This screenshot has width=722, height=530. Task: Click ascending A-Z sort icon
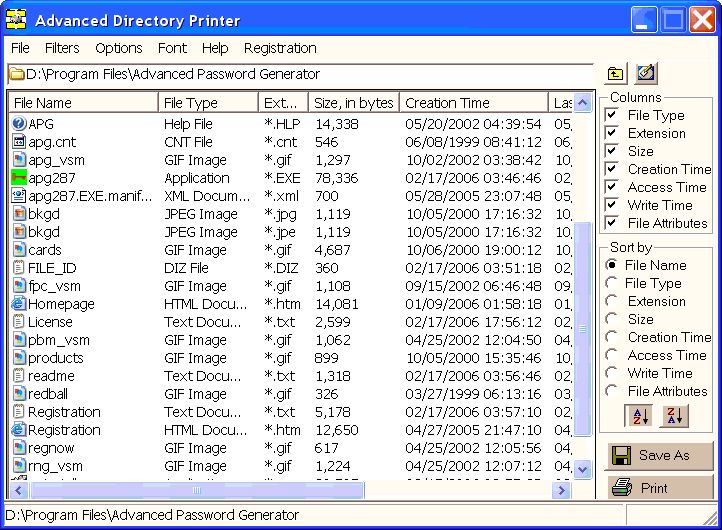pos(637,416)
